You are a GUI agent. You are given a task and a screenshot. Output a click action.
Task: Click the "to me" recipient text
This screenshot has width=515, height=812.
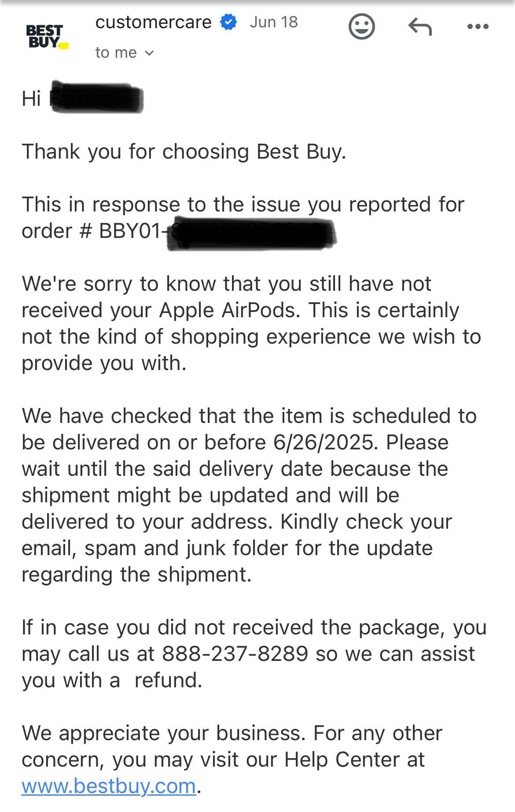click(x=116, y=53)
